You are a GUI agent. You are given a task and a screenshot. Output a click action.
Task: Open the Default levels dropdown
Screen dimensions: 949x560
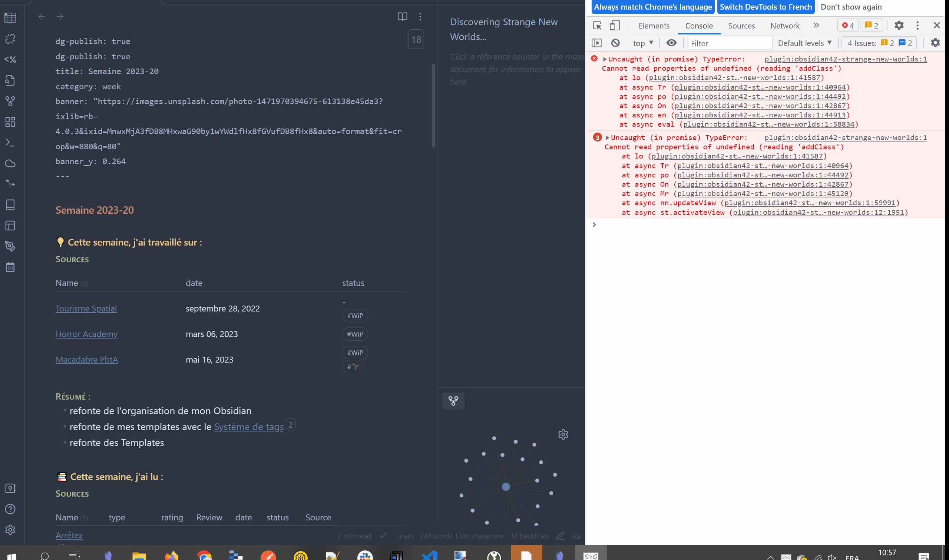804,43
